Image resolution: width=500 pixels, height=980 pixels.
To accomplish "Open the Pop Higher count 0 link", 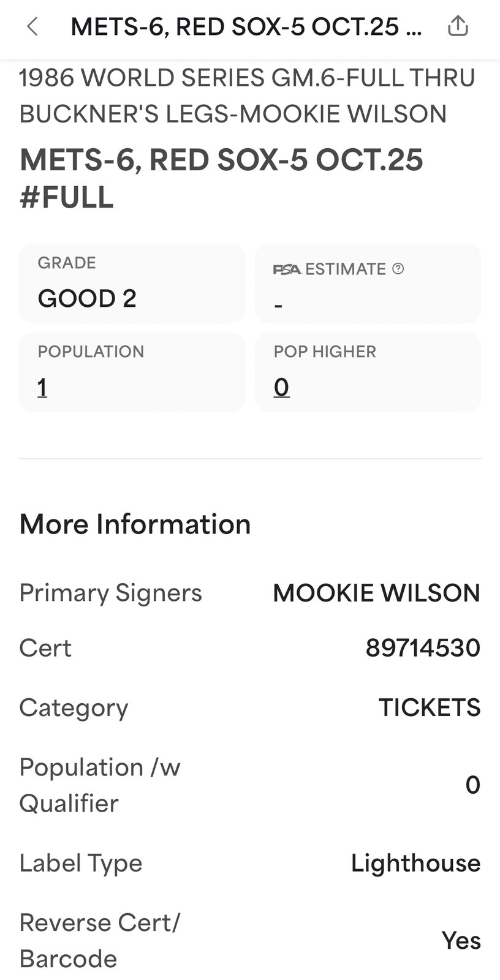I will click(x=281, y=387).
